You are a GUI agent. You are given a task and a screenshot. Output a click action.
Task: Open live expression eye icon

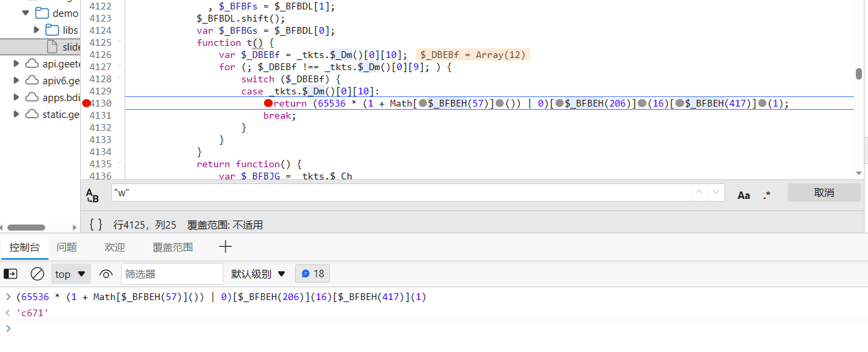(105, 274)
